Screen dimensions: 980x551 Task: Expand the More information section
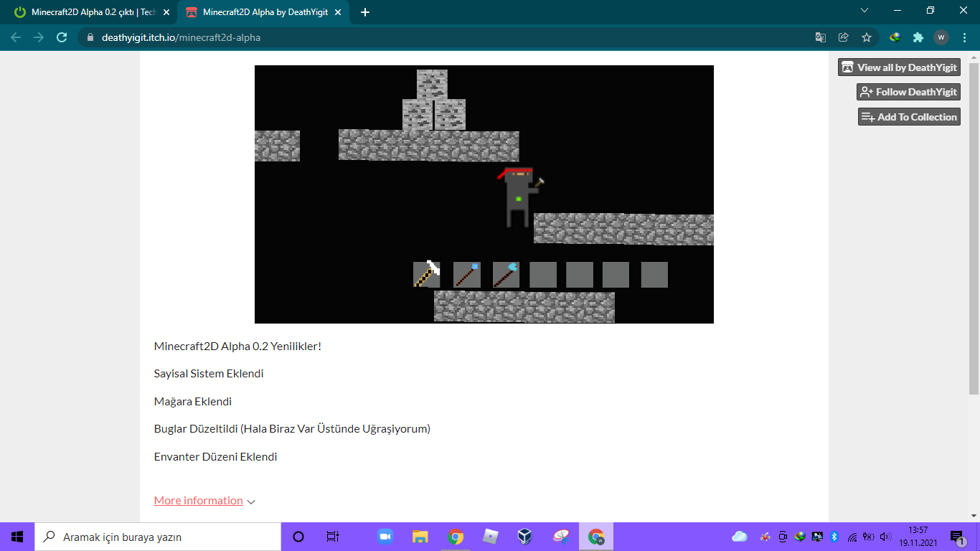pos(204,501)
